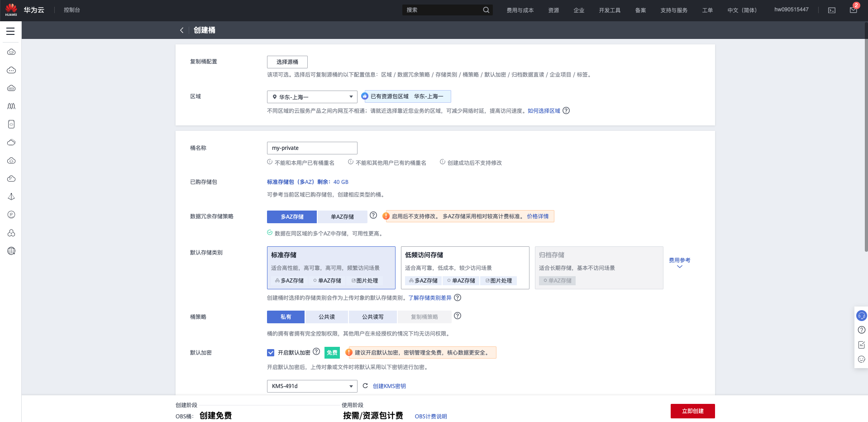868x422 pixels.
Task: Click the bucket name input field my-private
Action: click(312, 148)
